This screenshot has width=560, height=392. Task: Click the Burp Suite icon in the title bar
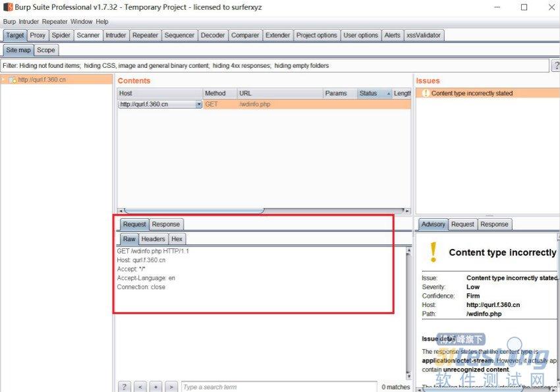pyautogui.click(x=7, y=7)
